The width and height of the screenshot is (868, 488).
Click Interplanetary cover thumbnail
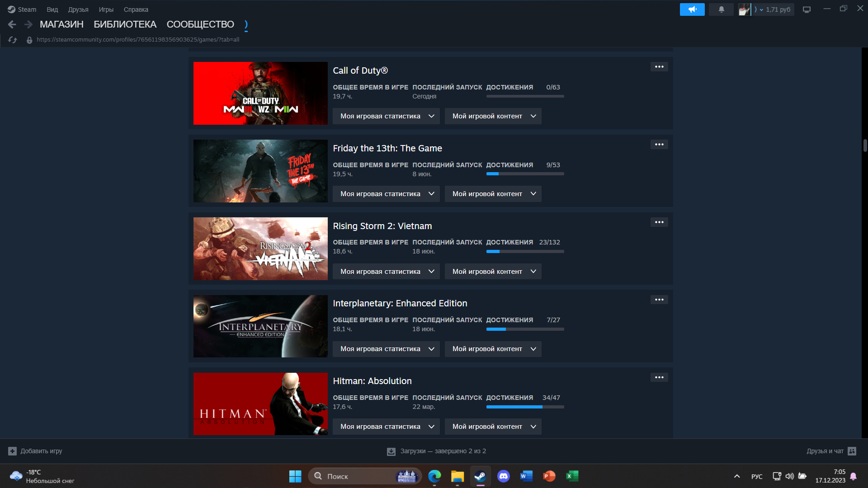pos(260,326)
